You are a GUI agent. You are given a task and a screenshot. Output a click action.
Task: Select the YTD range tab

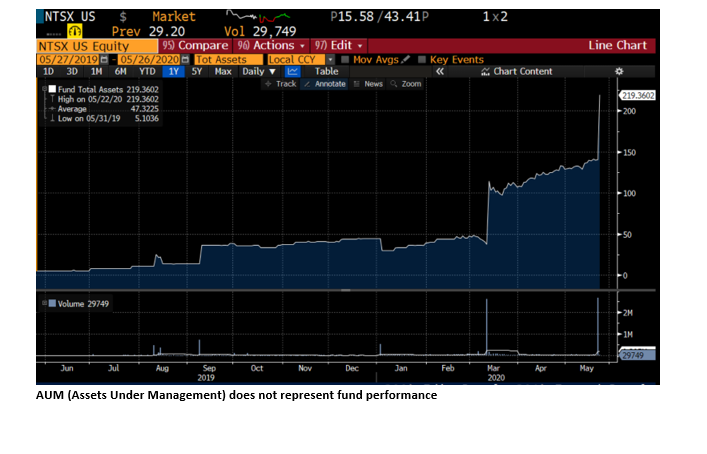147,71
